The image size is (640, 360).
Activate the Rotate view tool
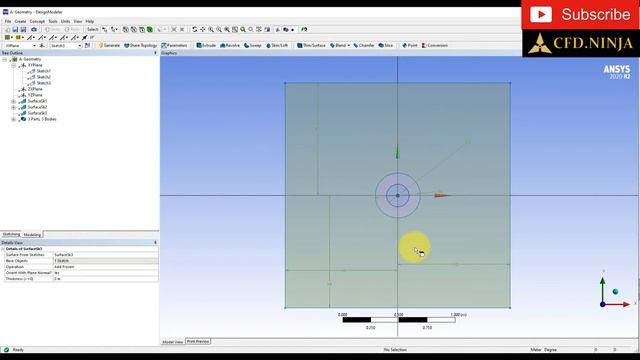click(x=195, y=29)
